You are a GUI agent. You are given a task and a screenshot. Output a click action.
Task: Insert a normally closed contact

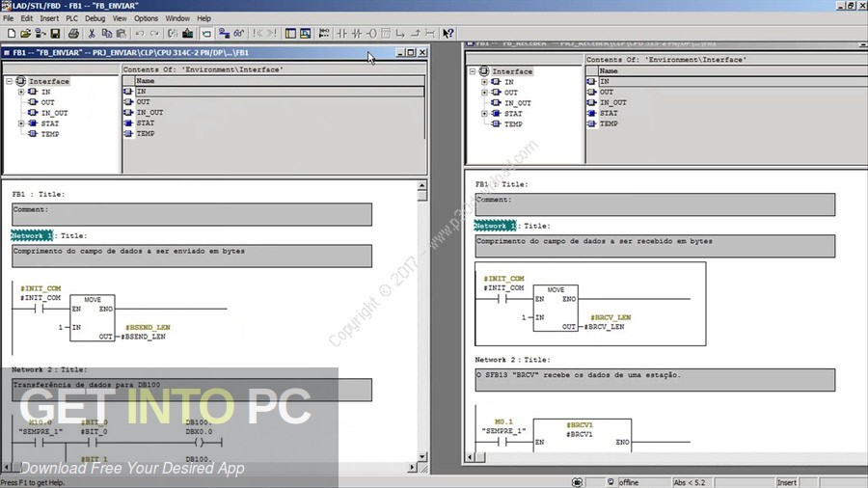[x=357, y=34]
